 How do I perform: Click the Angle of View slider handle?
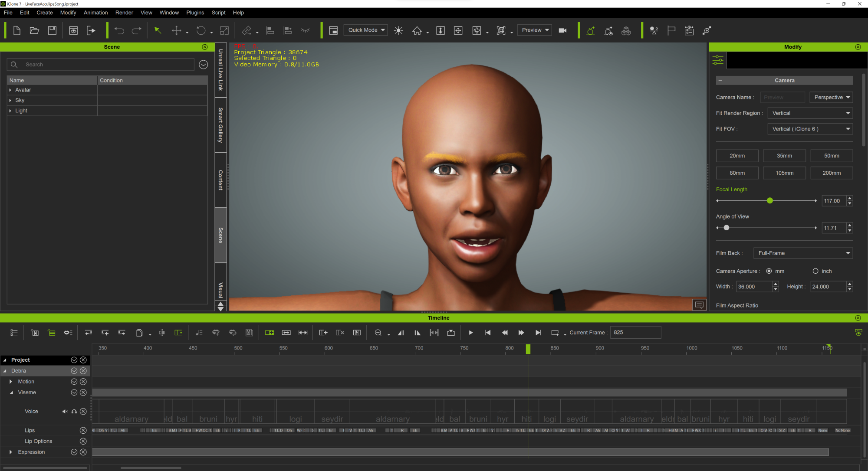tap(726, 228)
